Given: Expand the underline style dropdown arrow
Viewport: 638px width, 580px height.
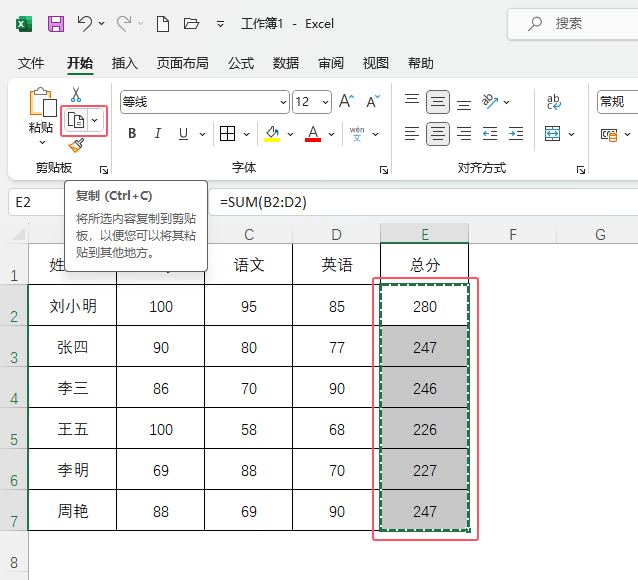Looking at the screenshot, I should click(x=202, y=134).
